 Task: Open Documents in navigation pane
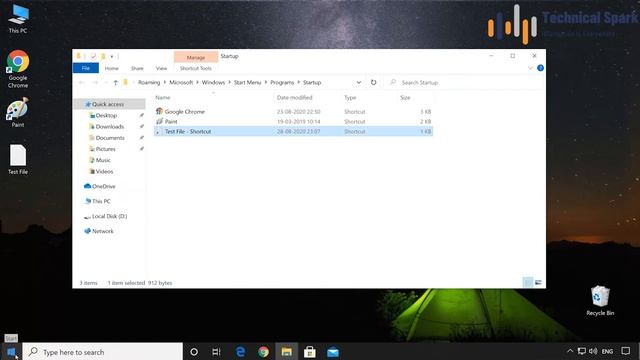pyautogui.click(x=109, y=138)
